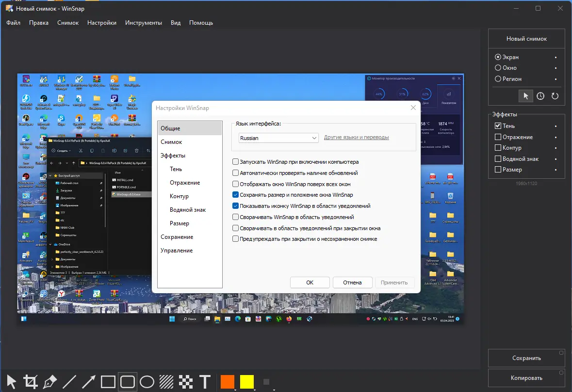
Task: Check Сворачивать WinSnap в область уведомлений
Action: point(236,217)
